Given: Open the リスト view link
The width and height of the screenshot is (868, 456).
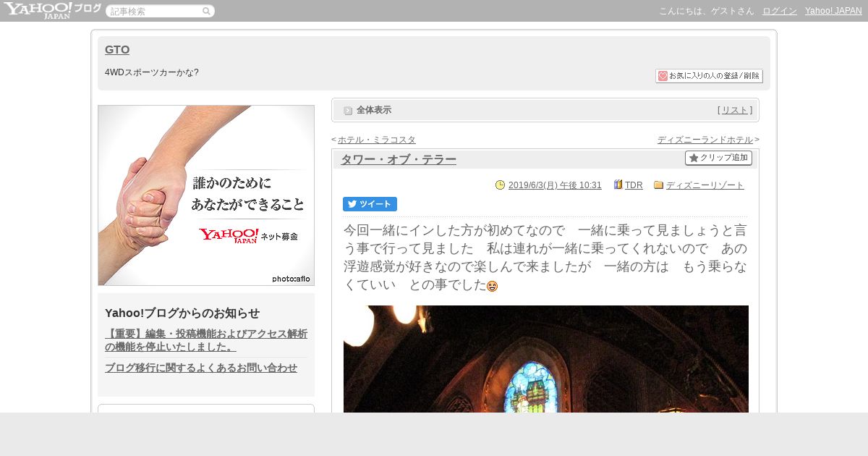Looking at the screenshot, I should tap(735, 110).
